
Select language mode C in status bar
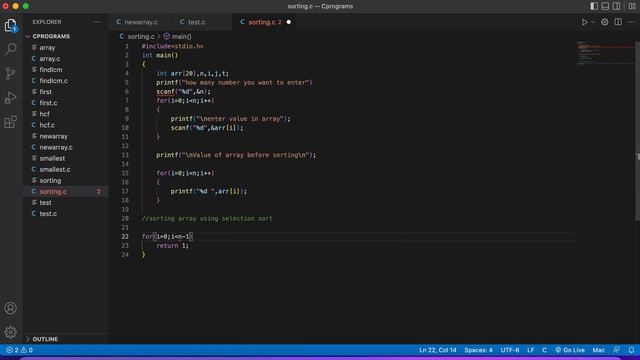pos(544,350)
